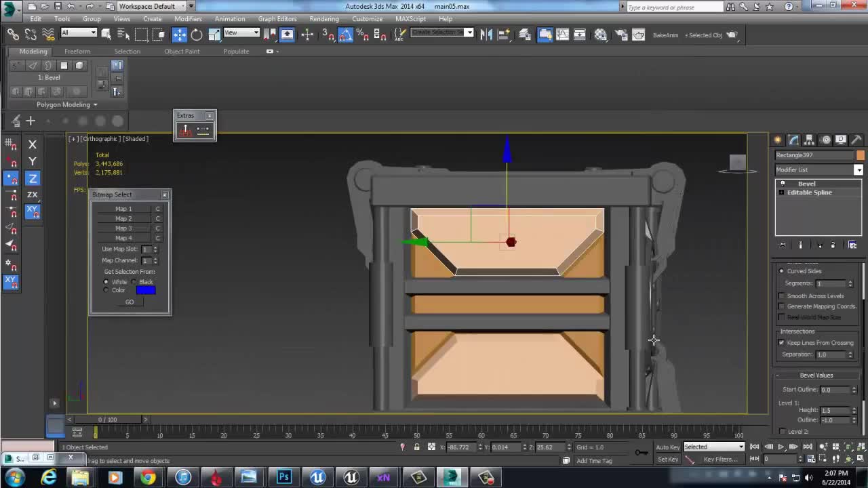The image size is (868, 488).
Task: Restrict to ZX plane in constraints toolbar
Action: pyautogui.click(x=32, y=195)
